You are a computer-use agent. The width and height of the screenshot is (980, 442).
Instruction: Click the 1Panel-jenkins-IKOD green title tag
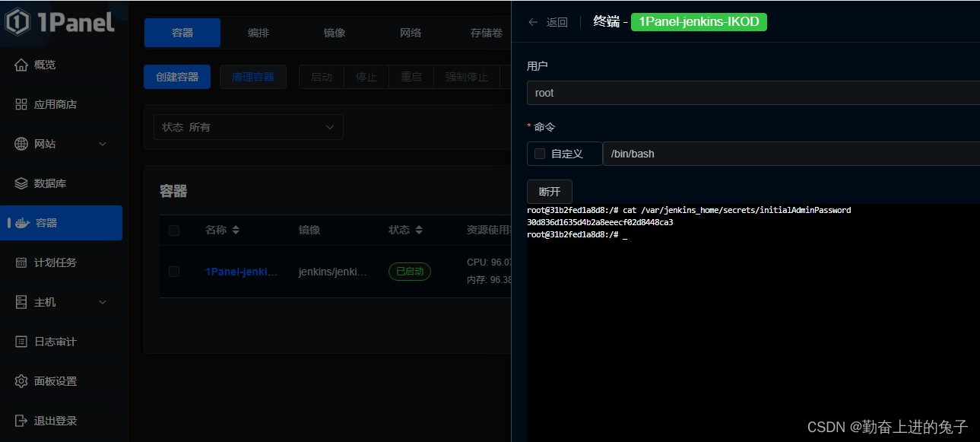click(x=699, y=22)
